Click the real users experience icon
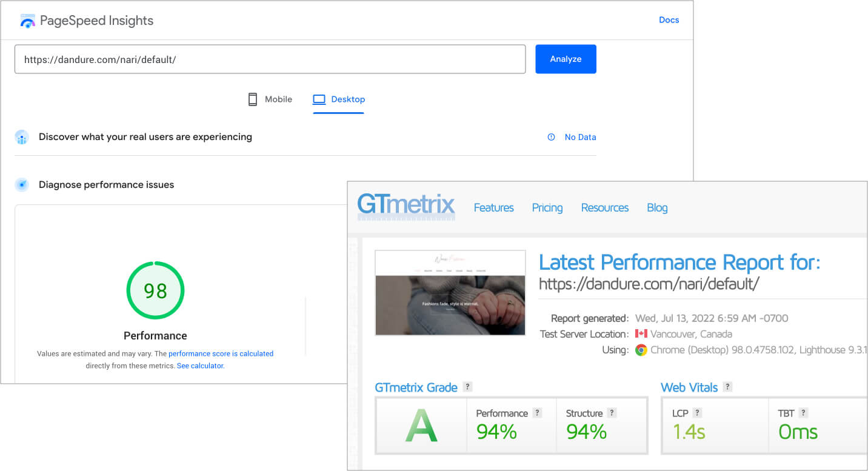The height and width of the screenshot is (471, 868). point(22,137)
